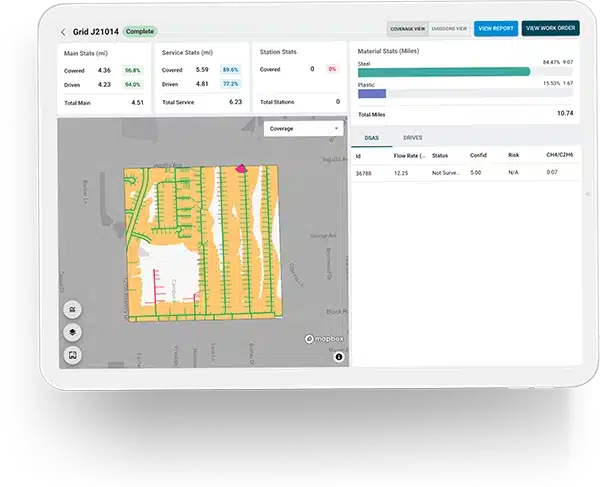This screenshot has width=600, height=487.
Task: Click the Mapbox logo on map
Action: tap(322, 340)
